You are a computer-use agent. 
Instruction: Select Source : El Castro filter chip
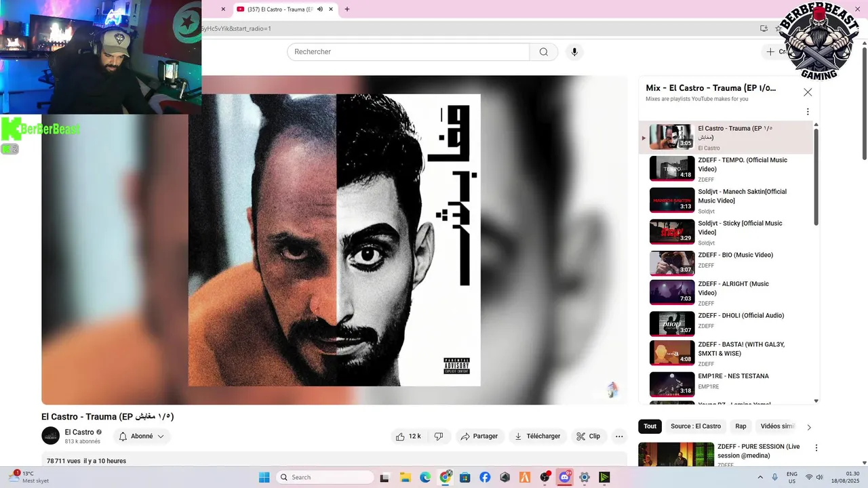[696, 426]
